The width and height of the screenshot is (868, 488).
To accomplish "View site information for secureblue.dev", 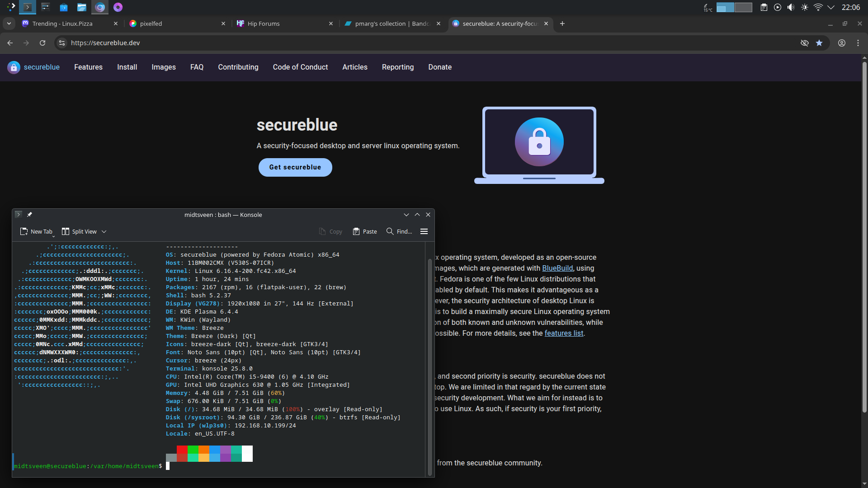I will 62,43.
